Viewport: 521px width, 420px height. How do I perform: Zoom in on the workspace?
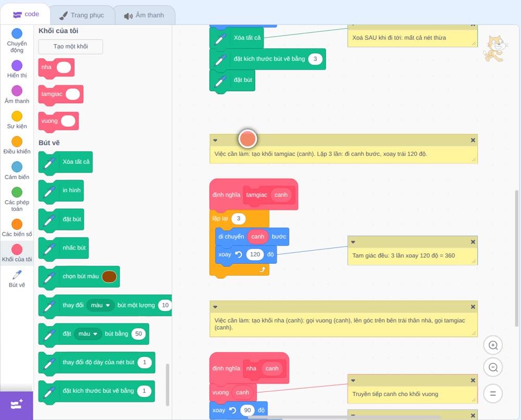click(493, 345)
